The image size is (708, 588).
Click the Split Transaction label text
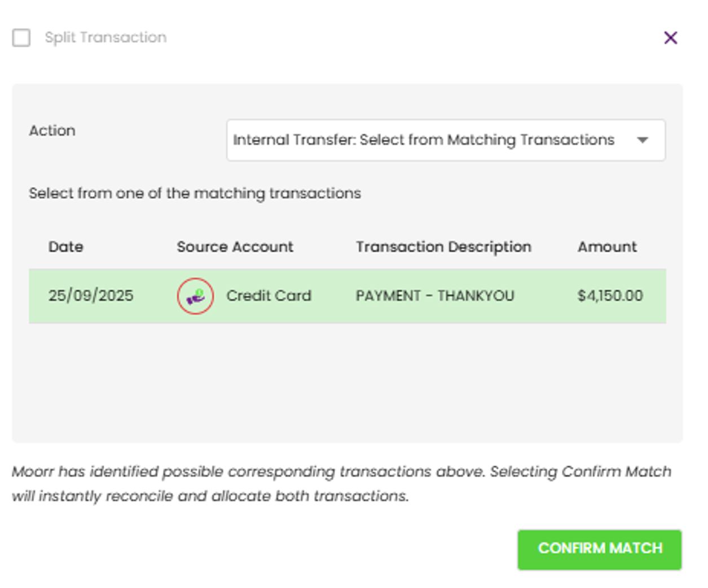pyautogui.click(x=105, y=37)
